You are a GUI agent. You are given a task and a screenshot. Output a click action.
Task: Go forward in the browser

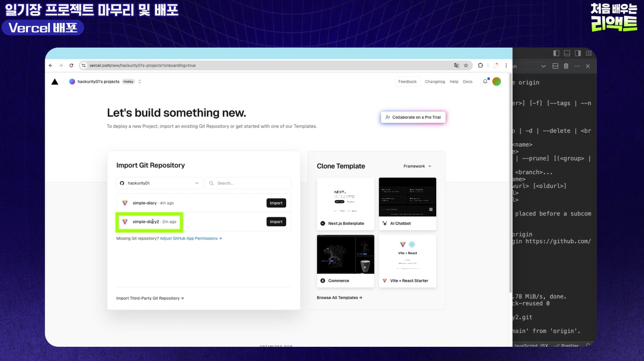coord(61,65)
